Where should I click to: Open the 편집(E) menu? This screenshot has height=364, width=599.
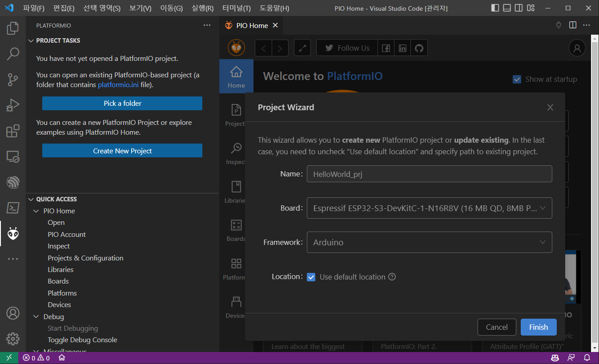point(64,8)
